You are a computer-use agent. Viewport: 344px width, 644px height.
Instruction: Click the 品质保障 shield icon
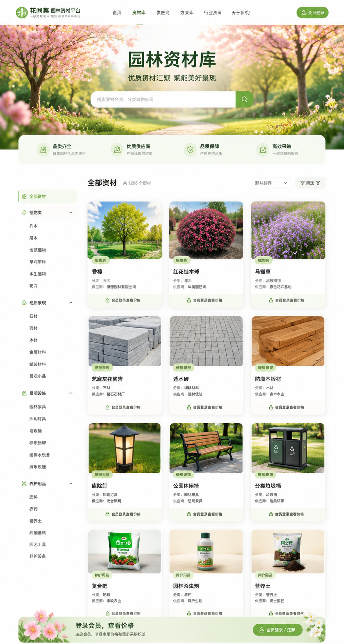click(x=190, y=150)
